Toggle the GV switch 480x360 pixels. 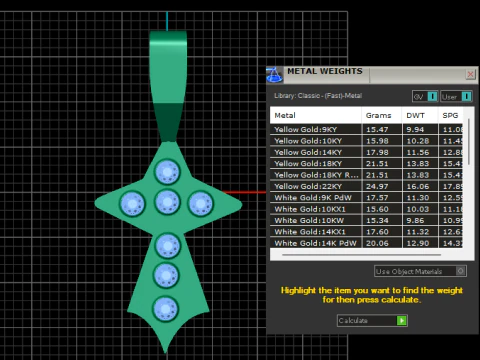point(425,97)
